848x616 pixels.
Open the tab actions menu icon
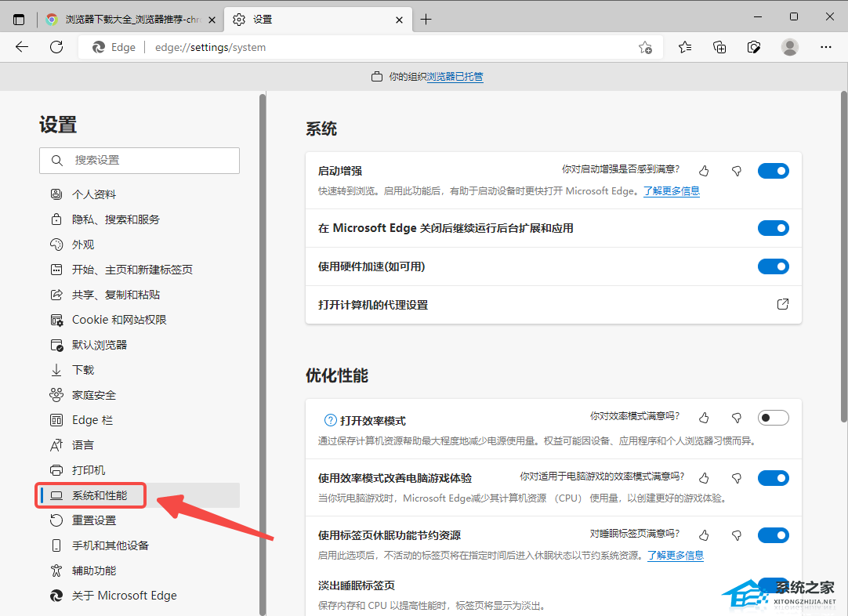tap(19, 20)
